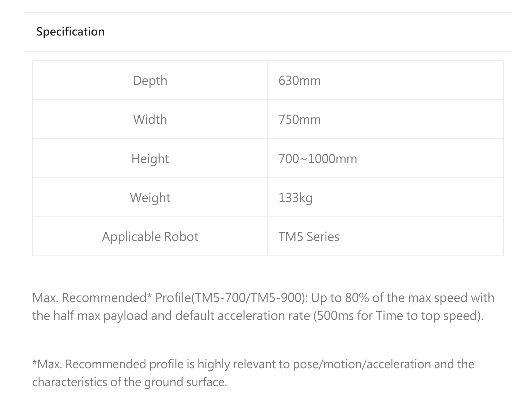Image resolution: width=532 pixels, height=394 pixels.
Task: Click the TM5-700/TM5-900 profile text
Action: pos(248,298)
